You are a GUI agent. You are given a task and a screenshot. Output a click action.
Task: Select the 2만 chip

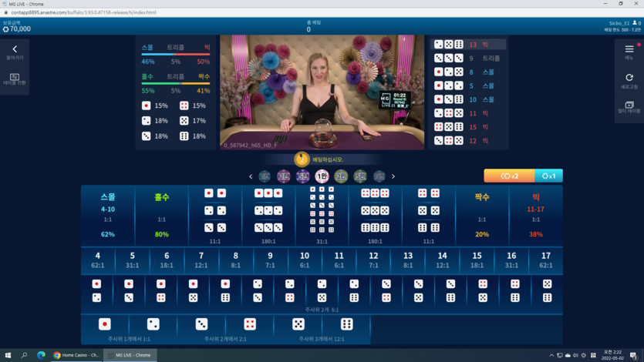341,176
